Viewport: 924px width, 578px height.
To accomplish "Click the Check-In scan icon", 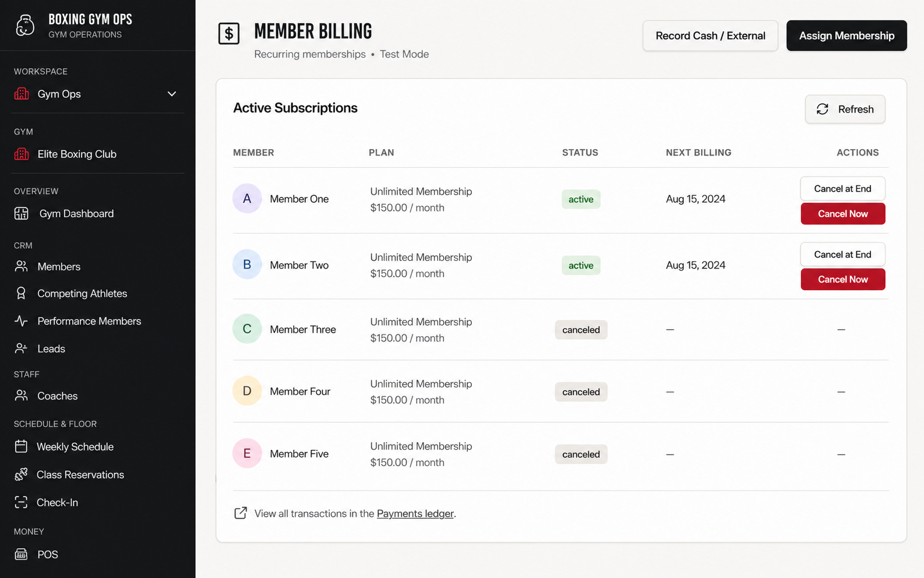I will click(22, 502).
